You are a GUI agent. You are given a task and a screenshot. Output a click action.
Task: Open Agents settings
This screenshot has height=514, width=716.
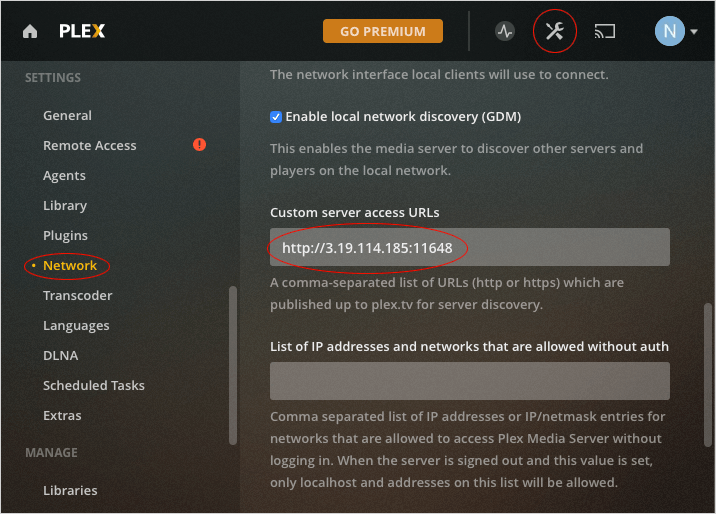tap(64, 176)
